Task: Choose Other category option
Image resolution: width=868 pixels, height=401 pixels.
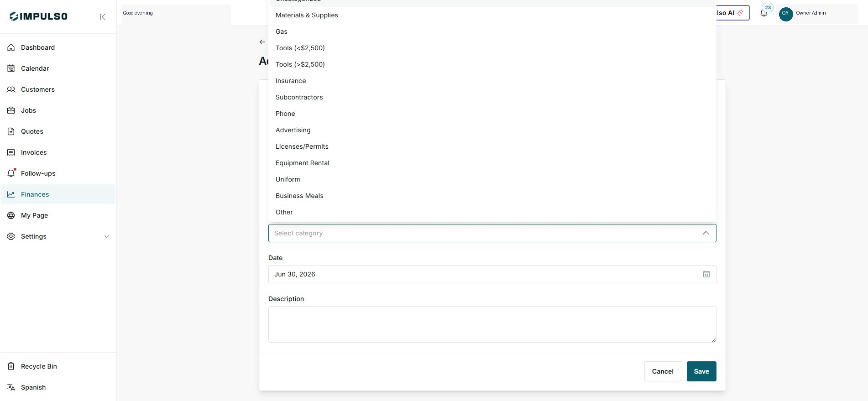Action: pyautogui.click(x=492, y=212)
